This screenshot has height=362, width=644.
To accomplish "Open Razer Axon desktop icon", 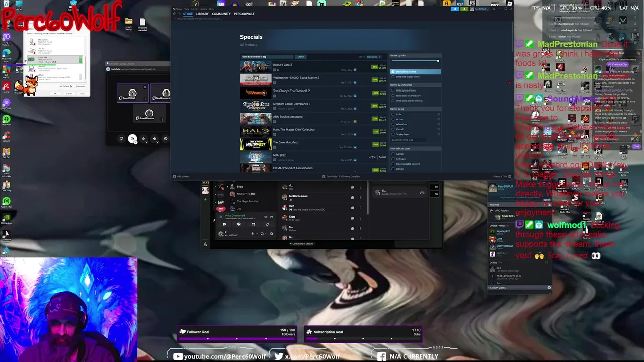I will [7, 121].
